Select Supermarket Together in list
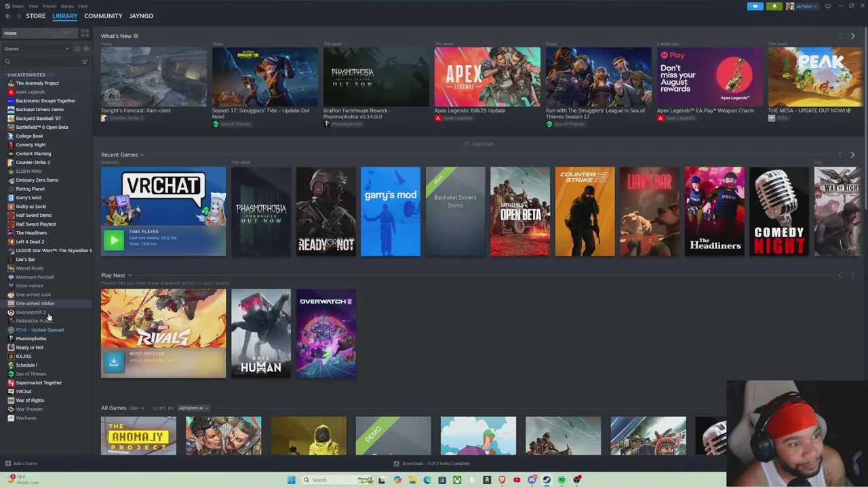 [39, 383]
